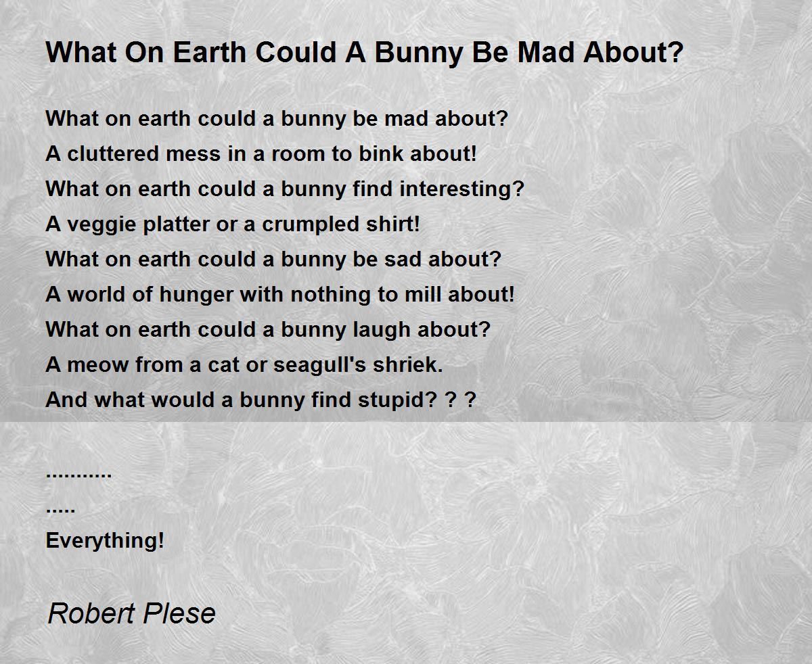
Task: Select the veggie platter line
Action: tap(233, 224)
